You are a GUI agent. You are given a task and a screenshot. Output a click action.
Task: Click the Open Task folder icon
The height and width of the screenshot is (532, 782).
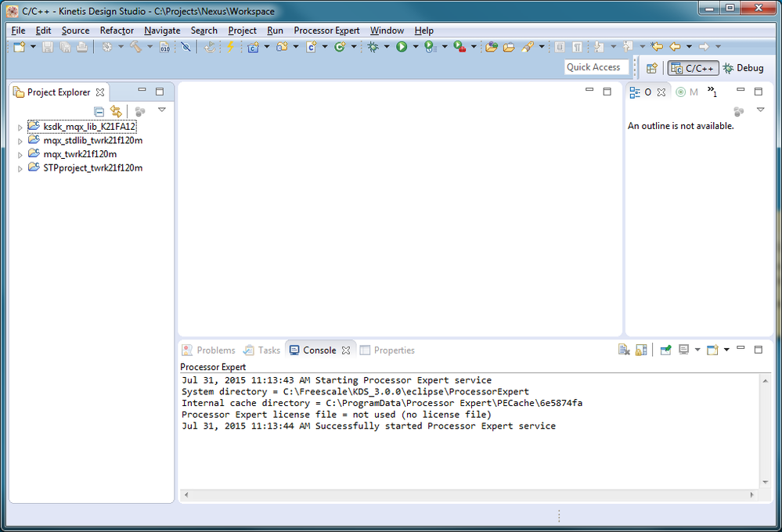pos(509,47)
